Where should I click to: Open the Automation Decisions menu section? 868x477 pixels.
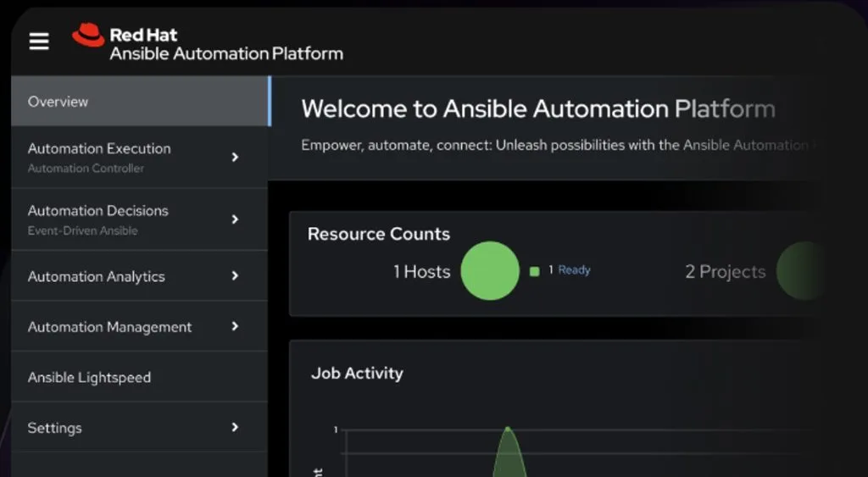[x=140, y=219]
